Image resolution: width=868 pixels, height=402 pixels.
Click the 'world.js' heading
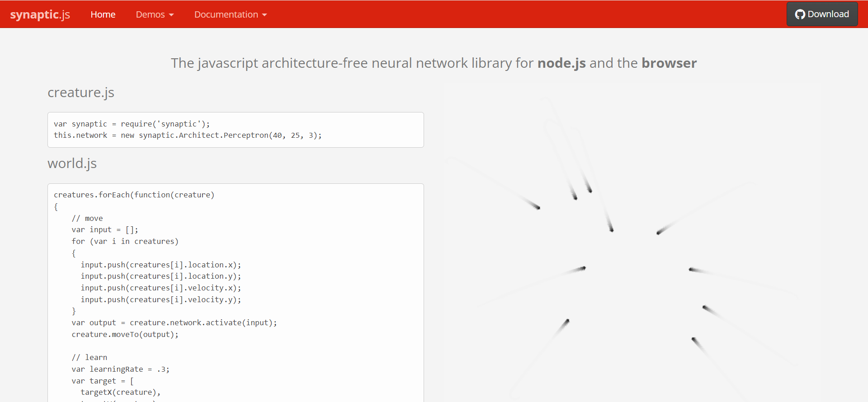tap(72, 163)
